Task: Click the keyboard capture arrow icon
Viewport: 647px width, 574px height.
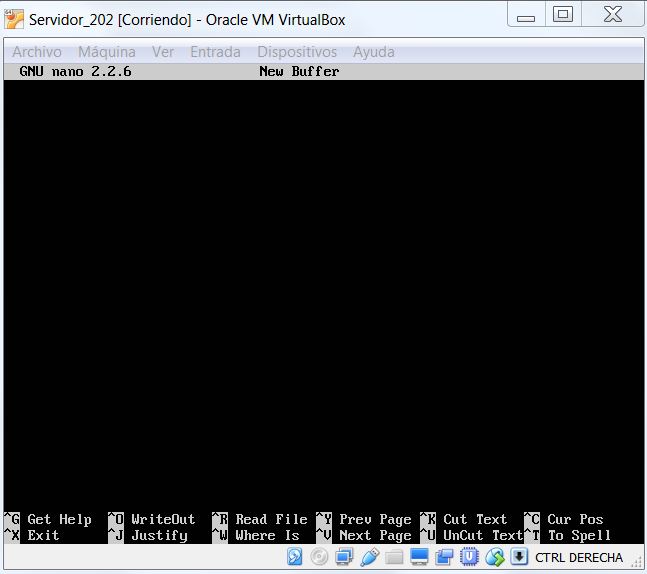Action: click(x=519, y=556)
